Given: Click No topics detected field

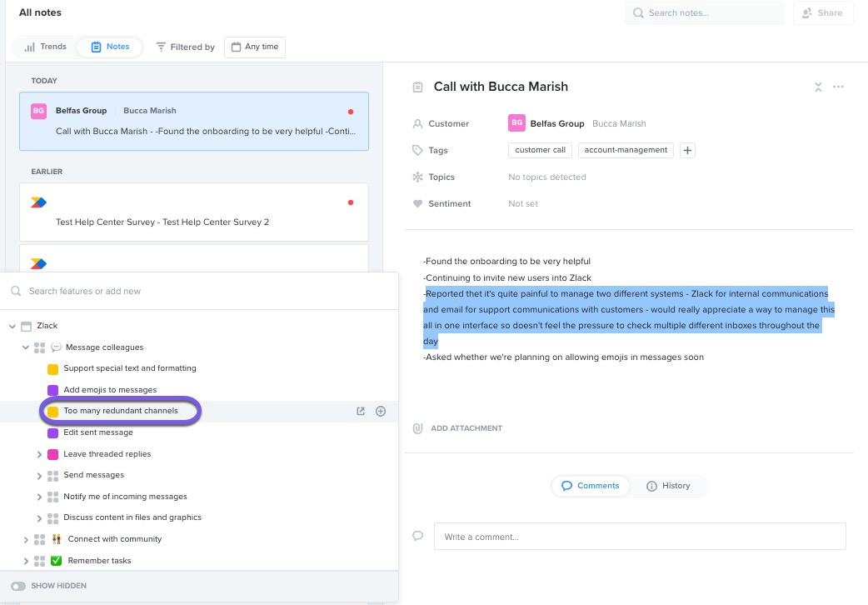Looking at the screenshot, I should coord(547,177).
